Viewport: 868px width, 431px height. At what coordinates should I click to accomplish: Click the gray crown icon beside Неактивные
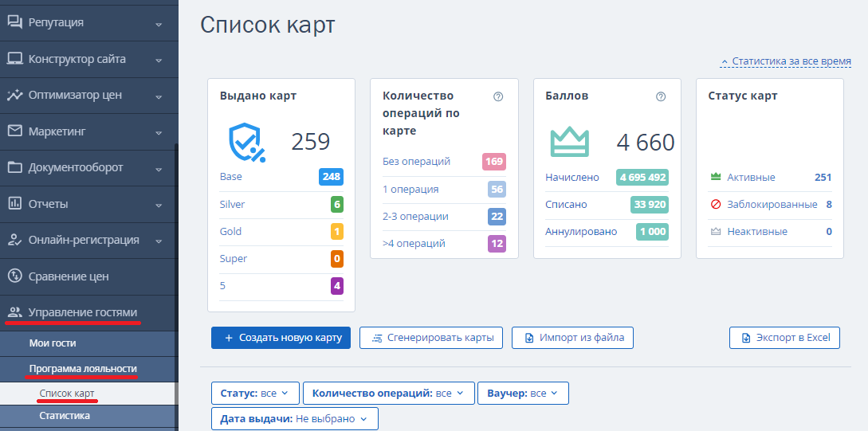[715, 231]
